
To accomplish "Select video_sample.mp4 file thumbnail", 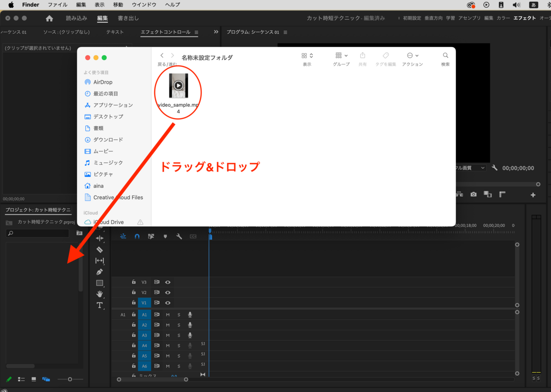I will tap(179, 85).
